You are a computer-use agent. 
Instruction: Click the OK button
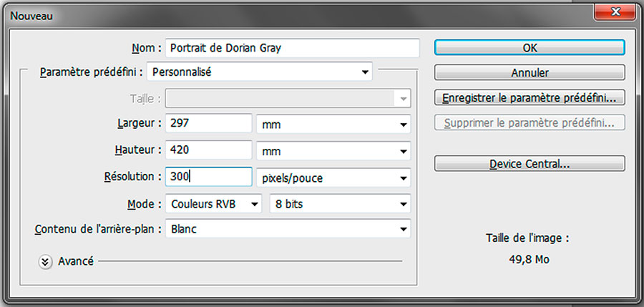[x=530, y=47]
